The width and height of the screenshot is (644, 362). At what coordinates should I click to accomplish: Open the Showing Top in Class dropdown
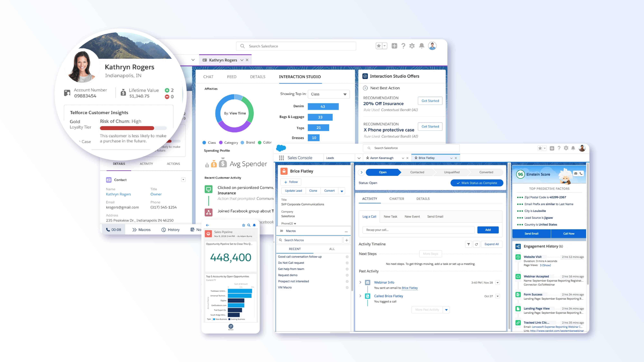click(328, 94)
